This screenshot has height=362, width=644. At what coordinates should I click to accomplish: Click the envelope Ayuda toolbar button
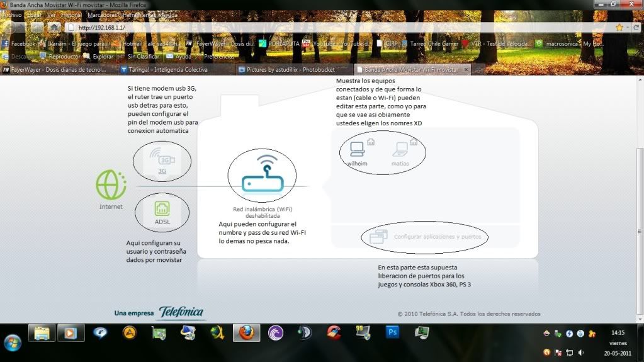(179, 56)
